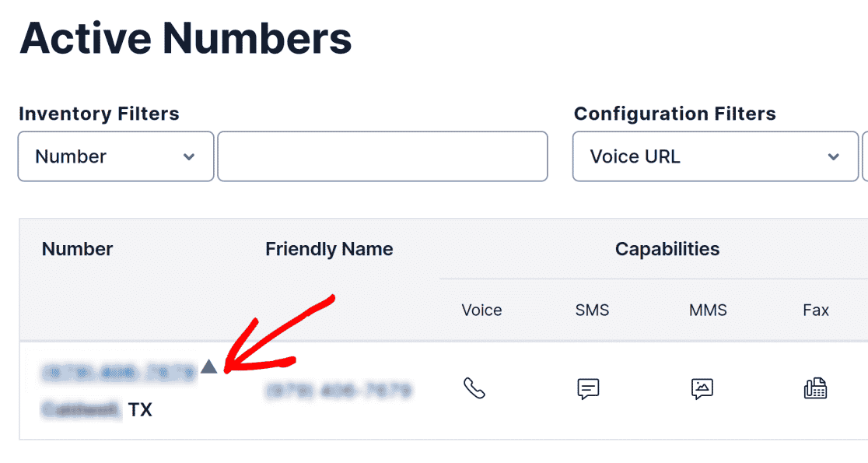The width and height of the screenshot is (868, 463).
Task: Click the MMS capability picture message icon
Action: tap(702, 389)
